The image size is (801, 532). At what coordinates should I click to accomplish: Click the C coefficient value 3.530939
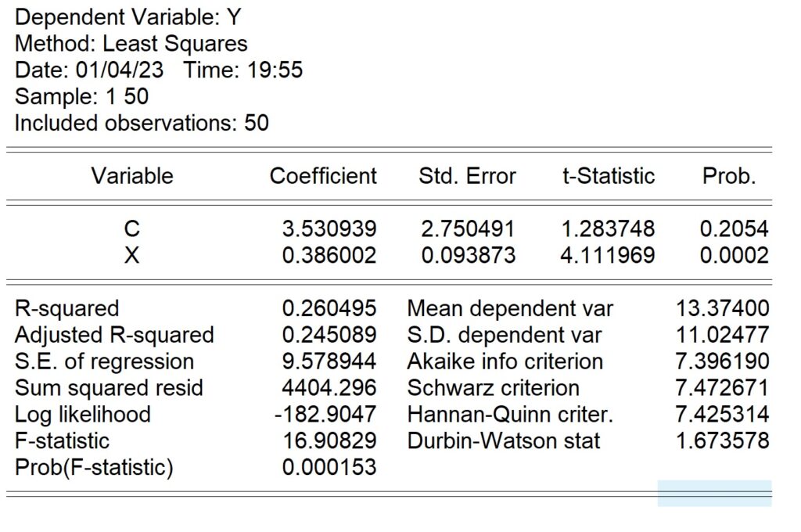point(329,228)
